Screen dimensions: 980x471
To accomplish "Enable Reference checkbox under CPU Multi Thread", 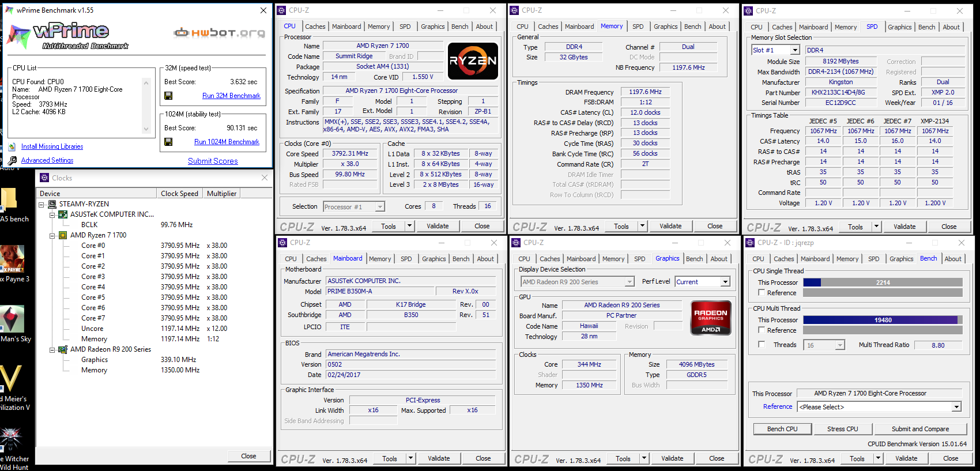I will 762,330.
